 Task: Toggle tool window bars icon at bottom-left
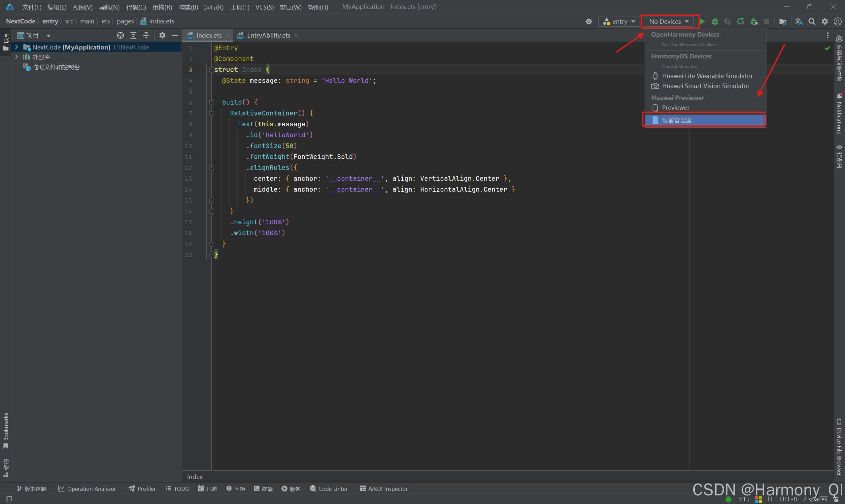(9, 499)
